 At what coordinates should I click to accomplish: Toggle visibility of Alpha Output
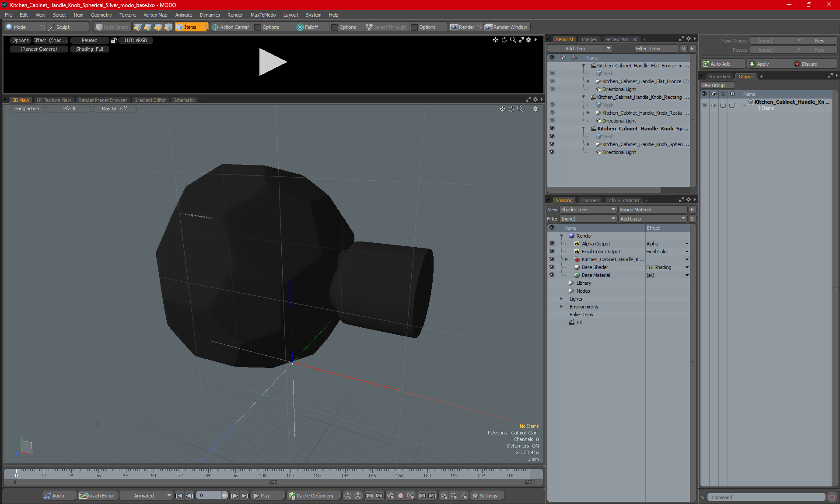point(552,243)
